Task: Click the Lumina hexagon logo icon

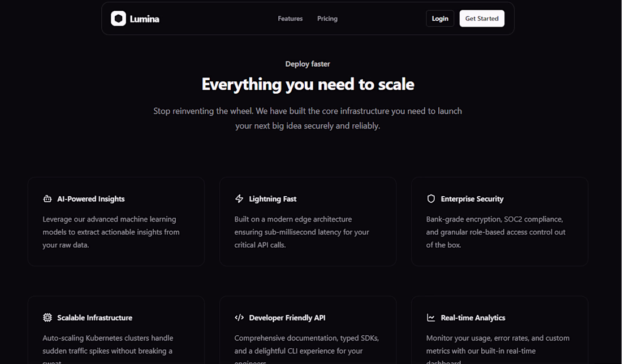Action: (x=118, y=18)
